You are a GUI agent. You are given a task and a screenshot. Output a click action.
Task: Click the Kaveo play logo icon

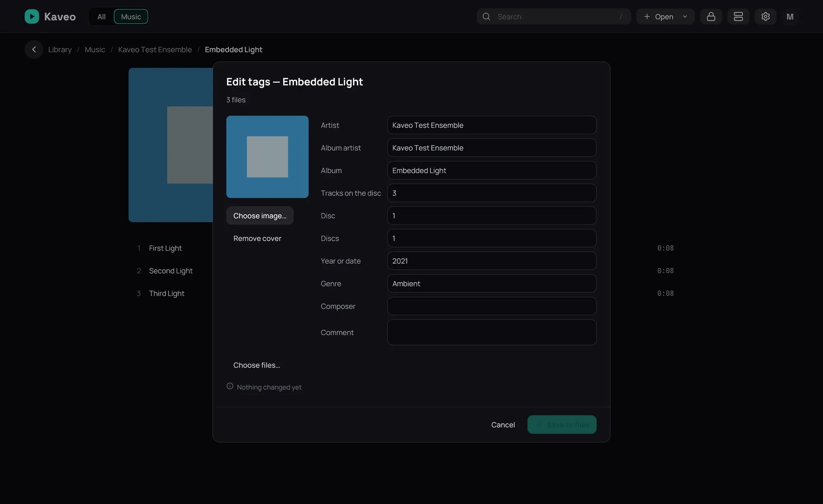[32, 16]
